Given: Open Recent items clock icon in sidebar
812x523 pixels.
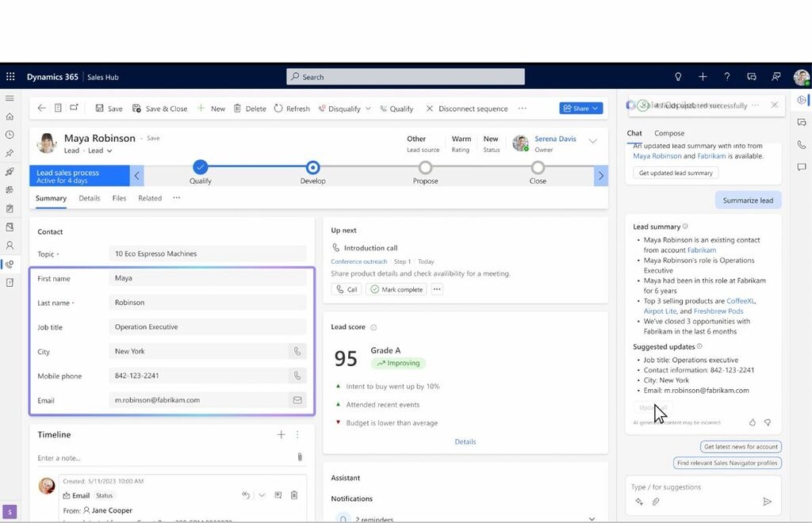Looking at the screenshot, I should [x=10, y=135].
